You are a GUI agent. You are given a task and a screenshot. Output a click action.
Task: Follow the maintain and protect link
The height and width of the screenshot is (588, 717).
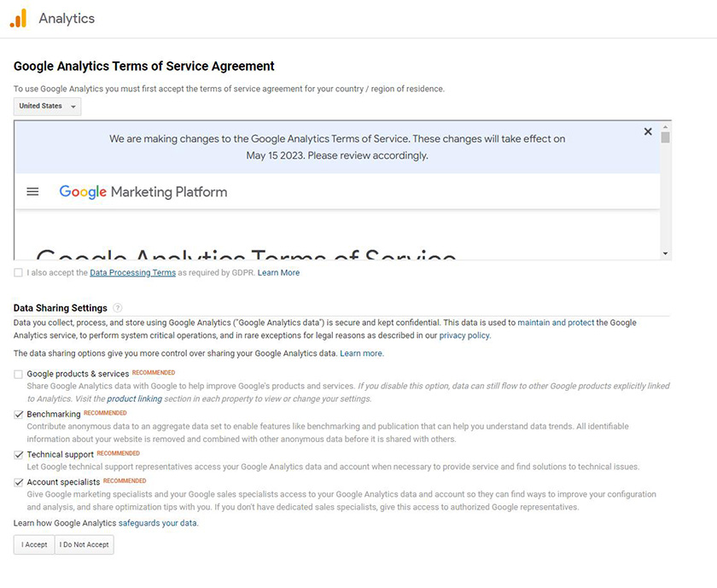(x=556, y=323)
